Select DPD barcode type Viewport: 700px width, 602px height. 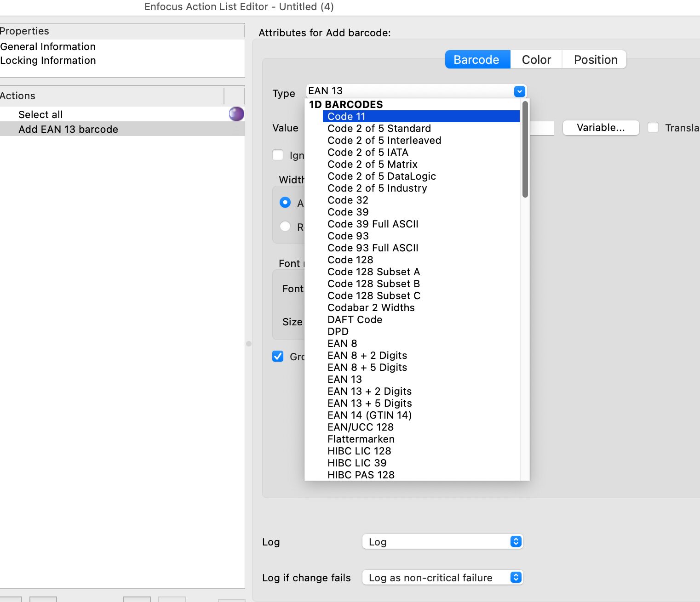tap(338, 331)
